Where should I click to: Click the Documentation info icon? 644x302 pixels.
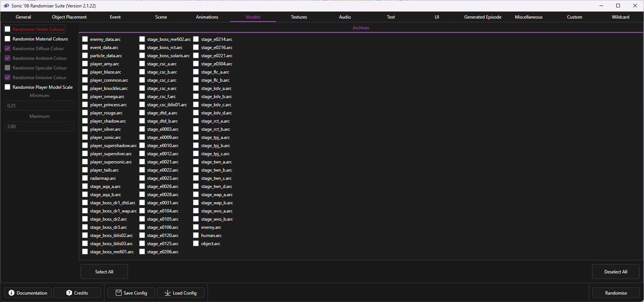coord(11,293)
